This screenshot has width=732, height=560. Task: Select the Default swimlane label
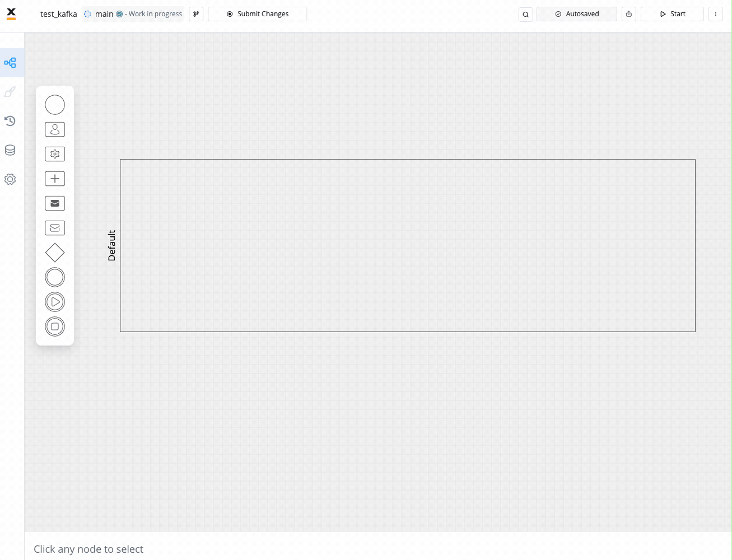112,245
